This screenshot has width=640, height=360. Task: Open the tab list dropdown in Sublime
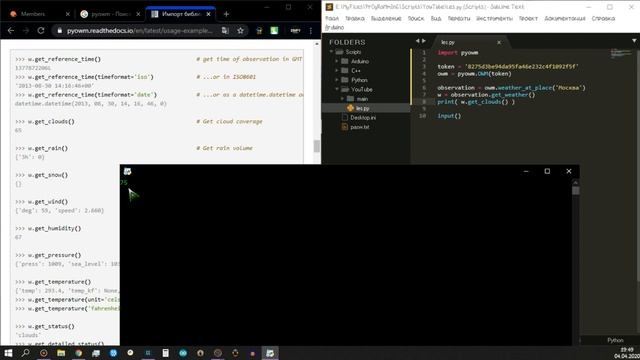point(634,41)
